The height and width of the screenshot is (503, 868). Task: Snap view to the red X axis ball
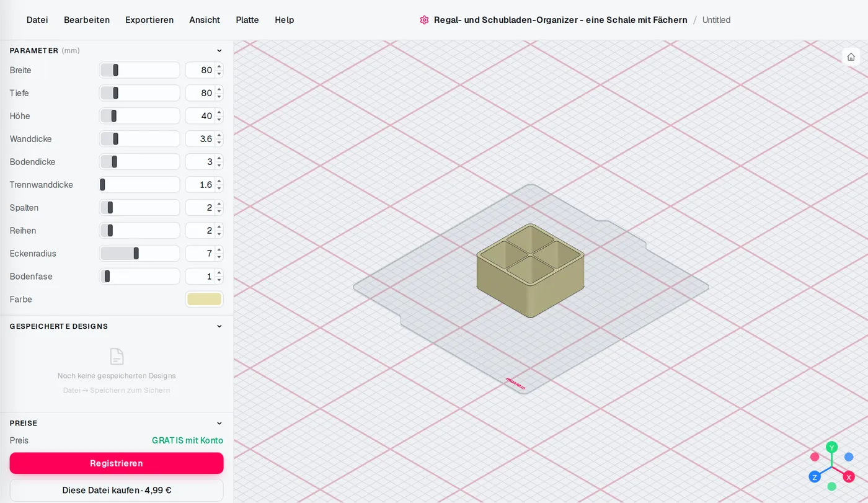849,477
